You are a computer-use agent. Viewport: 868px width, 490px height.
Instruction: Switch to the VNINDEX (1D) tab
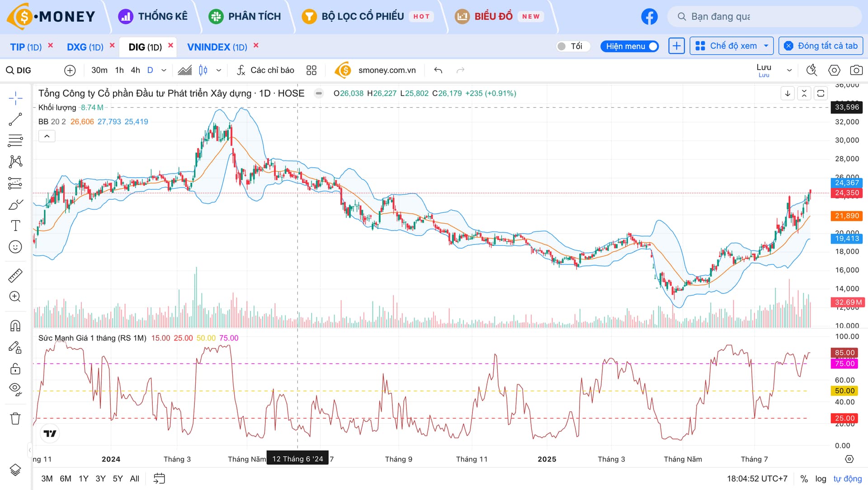tap(217, 47)
